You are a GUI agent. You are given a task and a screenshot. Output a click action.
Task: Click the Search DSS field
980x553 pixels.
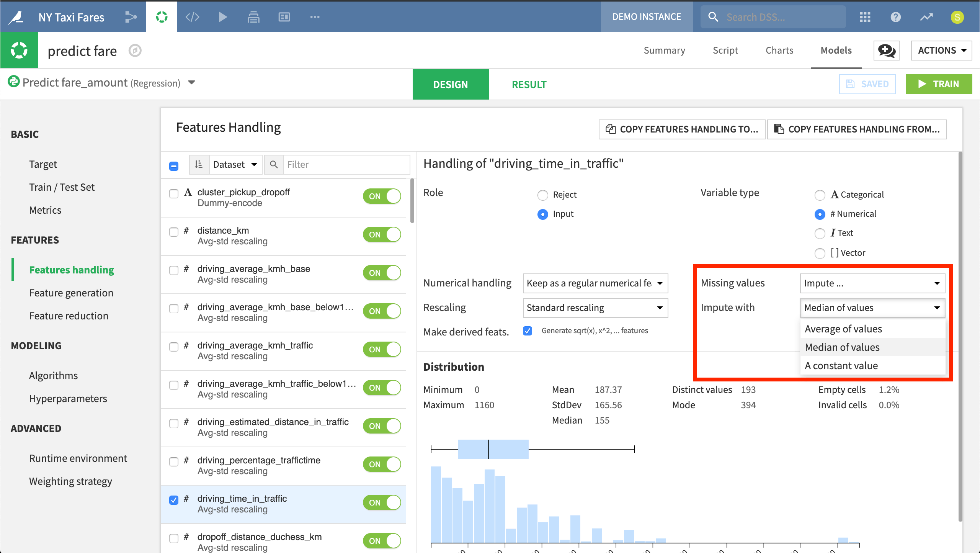(773, 17)
